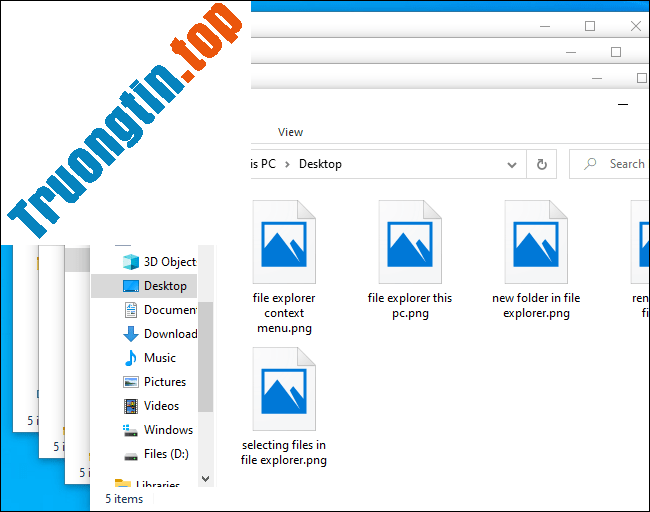
Task: Minimize the third File Explorer window
Action: coord(597,78)
